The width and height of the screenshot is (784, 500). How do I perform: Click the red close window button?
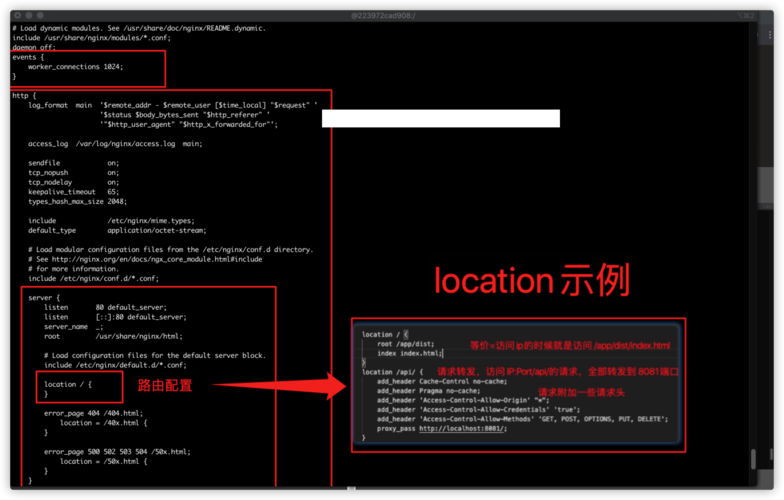[x=18, y=16]
